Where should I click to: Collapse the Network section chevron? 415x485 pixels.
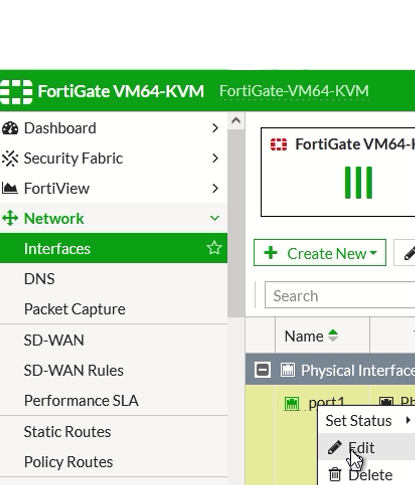pyautogui.click(x=215, y=218)
